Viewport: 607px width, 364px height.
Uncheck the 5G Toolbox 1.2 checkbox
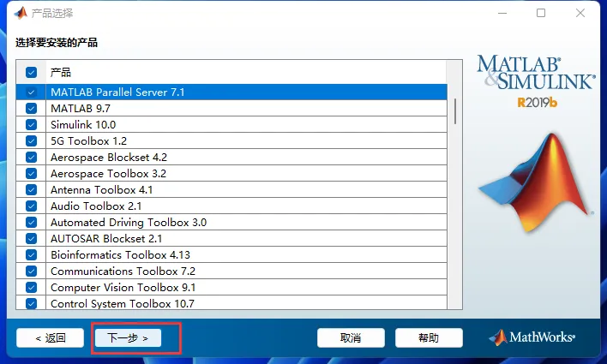pyautogui.click(x=32, y=140)
